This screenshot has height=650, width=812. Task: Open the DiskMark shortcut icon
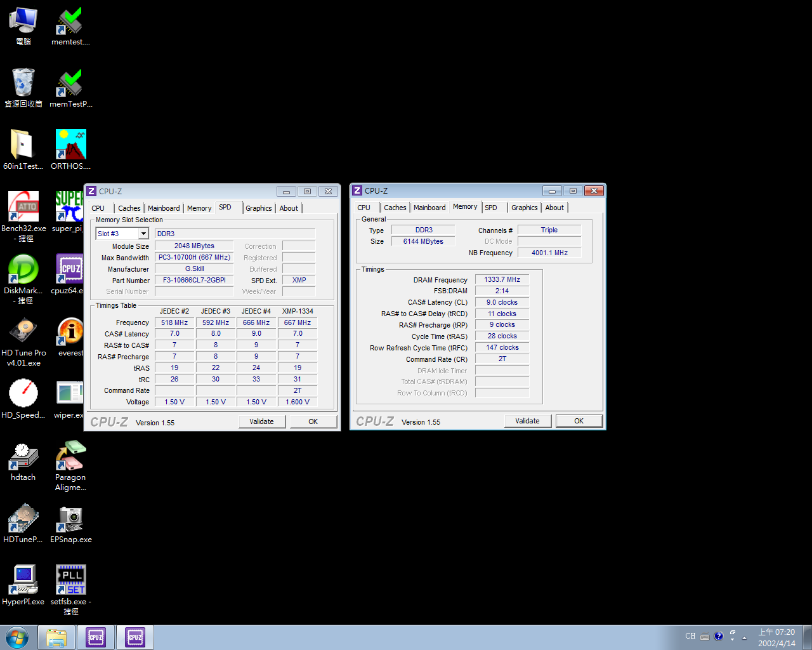pyautogui.click(x=23, y=279)
